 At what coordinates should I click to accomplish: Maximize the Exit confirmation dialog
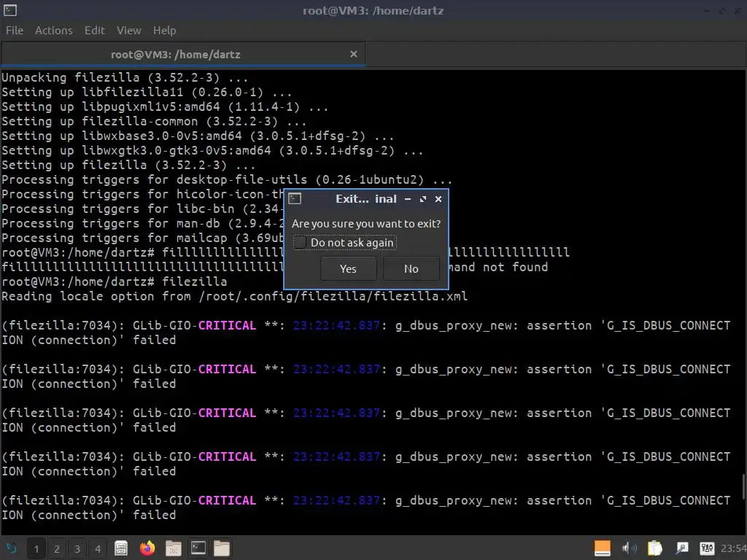[x=423, y=199]
